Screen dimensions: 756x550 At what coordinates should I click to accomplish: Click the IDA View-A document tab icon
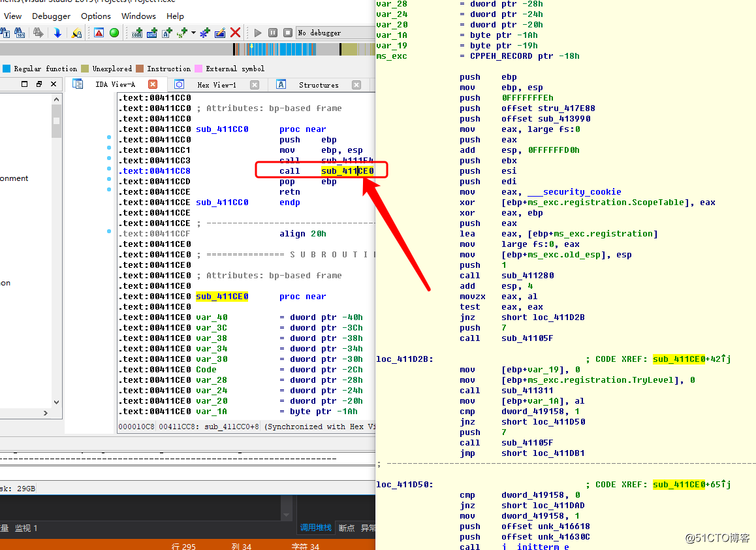click(78, 84)
